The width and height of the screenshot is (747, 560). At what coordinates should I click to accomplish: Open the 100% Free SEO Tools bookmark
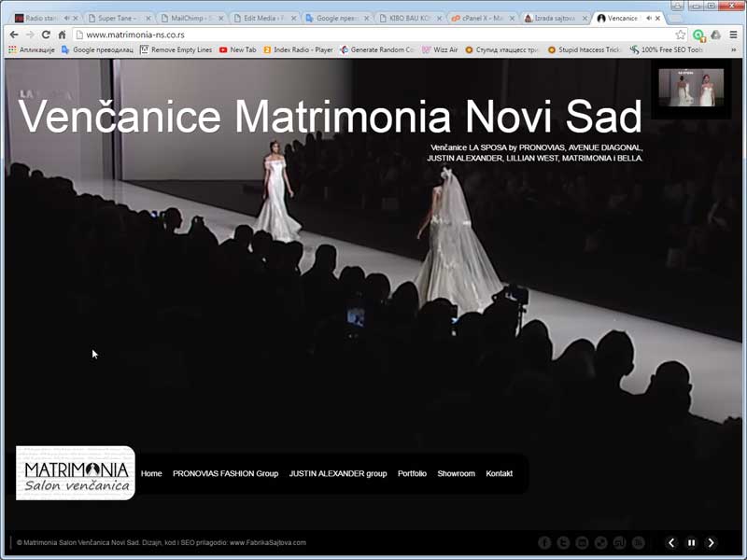(x=666, y=49)
